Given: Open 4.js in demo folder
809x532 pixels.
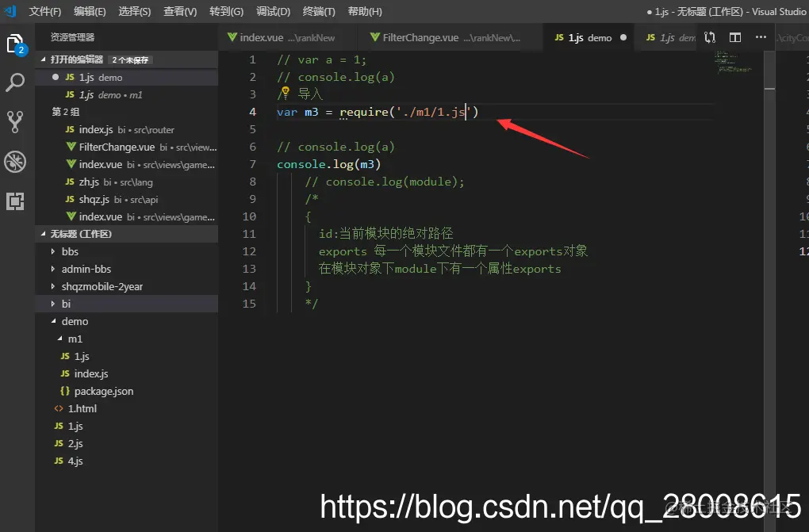Looking at the screenshot, I should tap(126, 461).
